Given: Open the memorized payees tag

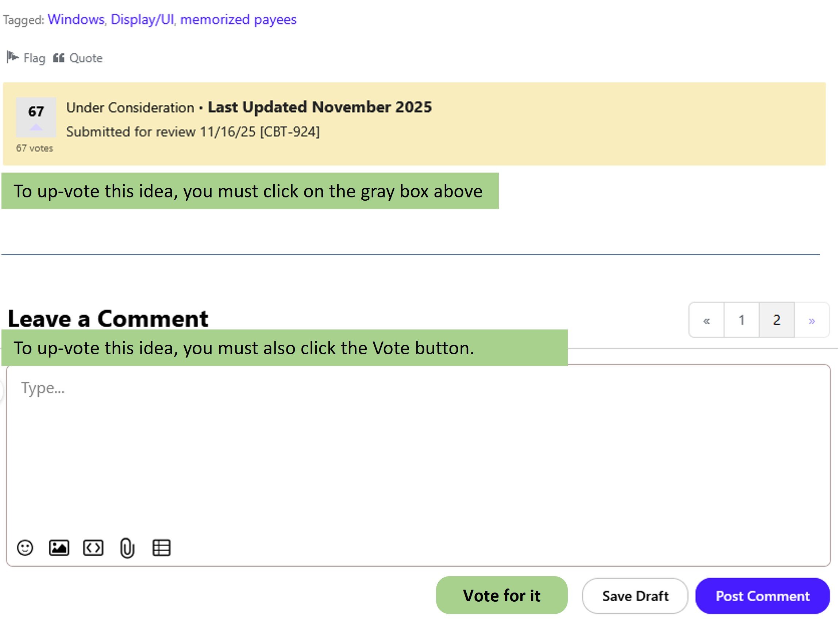Looking at the screenshot, I should (238, 20).
